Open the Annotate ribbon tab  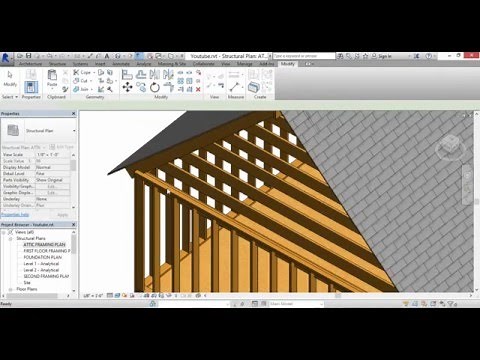click(121, 64)
